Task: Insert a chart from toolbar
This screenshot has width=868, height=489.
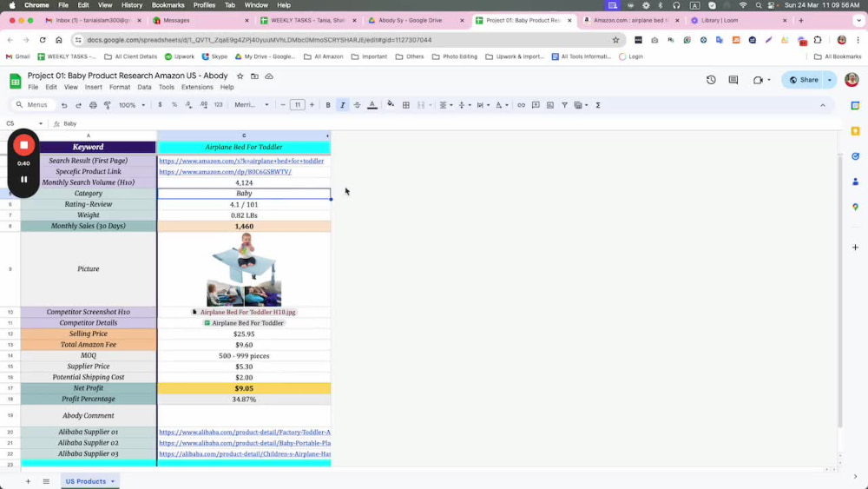Action: click(549, 105)
